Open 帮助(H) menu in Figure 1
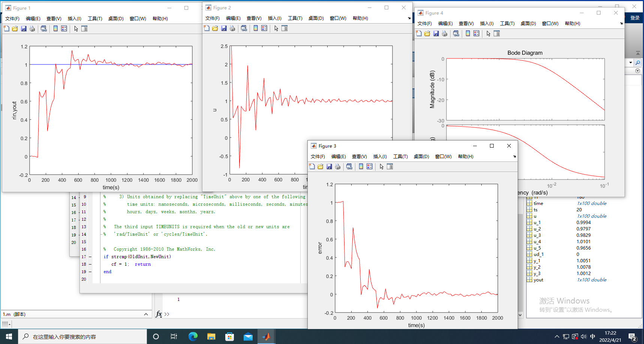This screenshot has width=644, height=344. pyautogui.click(x=160, y=19)
